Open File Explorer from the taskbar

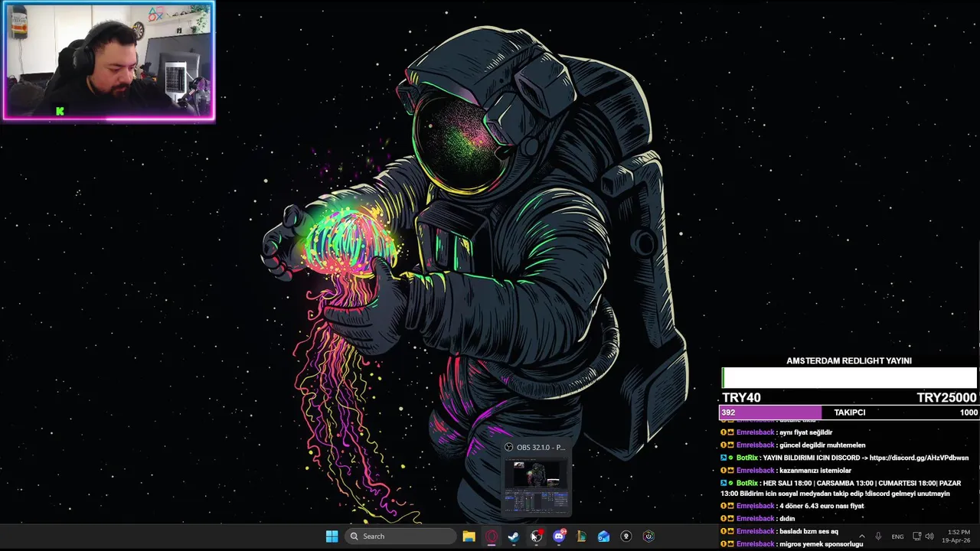click(x=469, y=536)
